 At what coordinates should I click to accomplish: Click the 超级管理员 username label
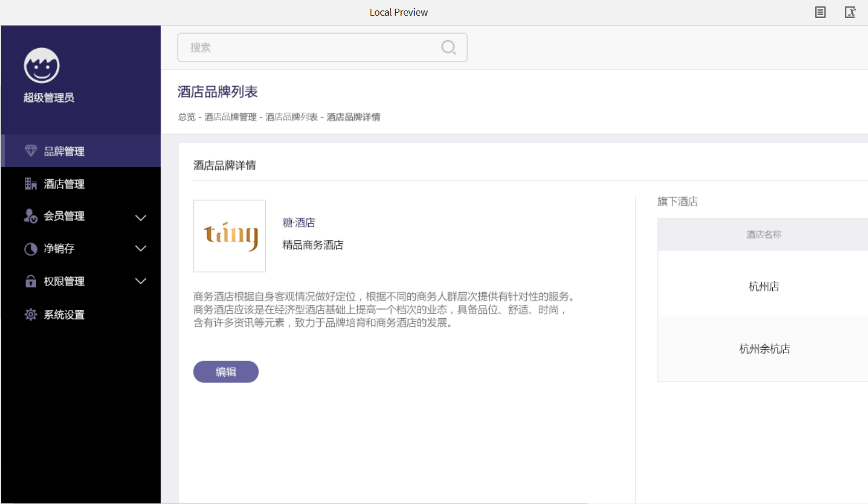point(49,98)
